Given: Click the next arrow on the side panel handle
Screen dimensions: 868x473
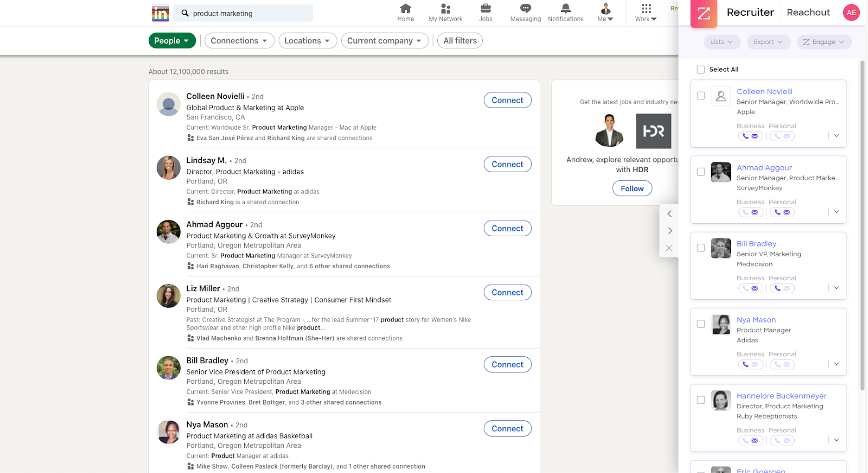Looking at the screenshot, I should click(x=669, y=231).
